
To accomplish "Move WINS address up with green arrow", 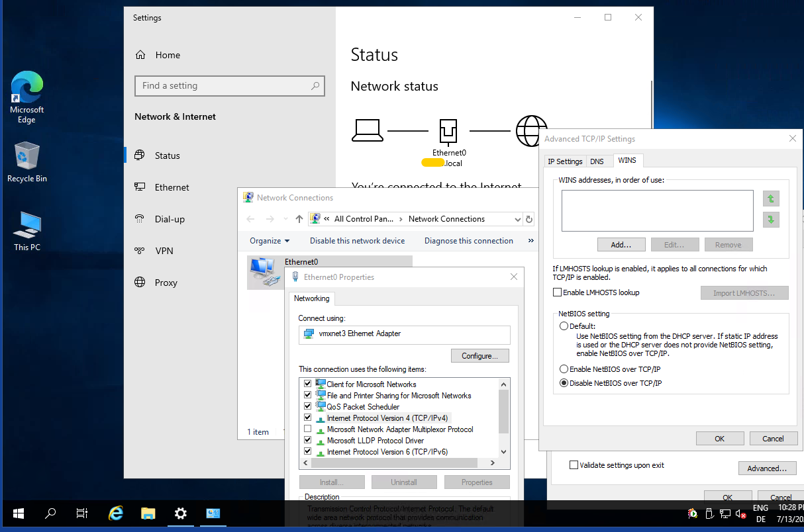I will (x=771, y=199).
